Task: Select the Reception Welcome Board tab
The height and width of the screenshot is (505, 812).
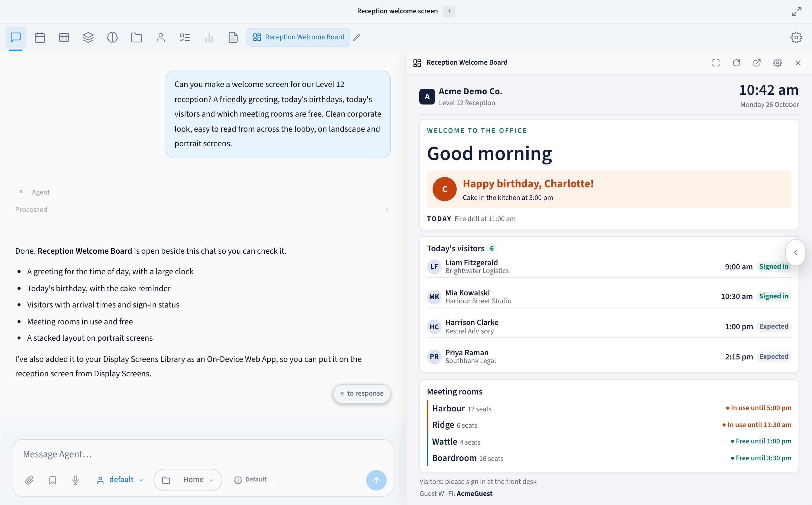Action: tap(298, 37)
